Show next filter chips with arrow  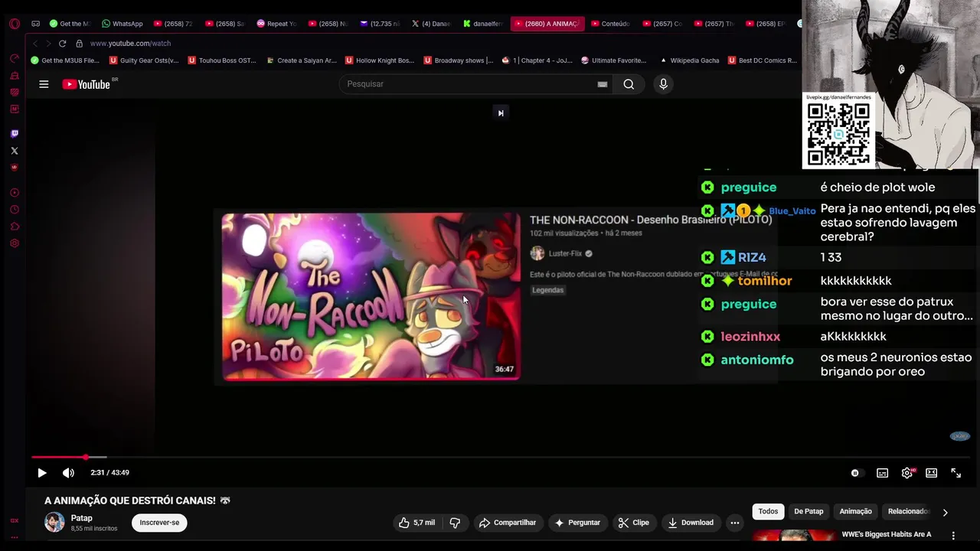tap(945, 513)
